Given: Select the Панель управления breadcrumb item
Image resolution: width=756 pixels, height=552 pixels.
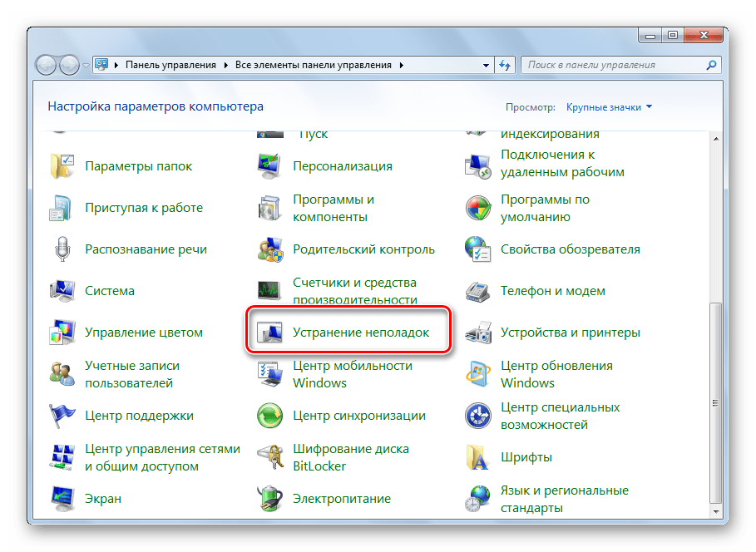Looking at the screenshot, I should 170,65.
